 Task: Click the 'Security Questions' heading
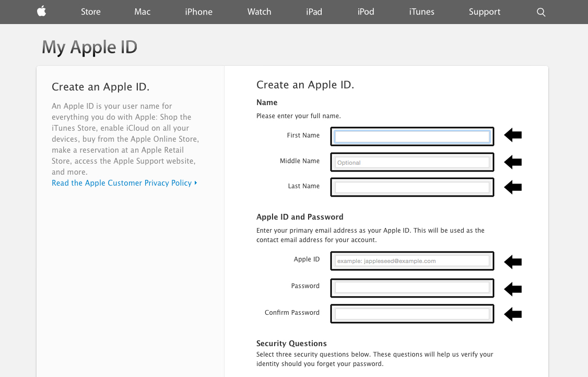(291, 344)
